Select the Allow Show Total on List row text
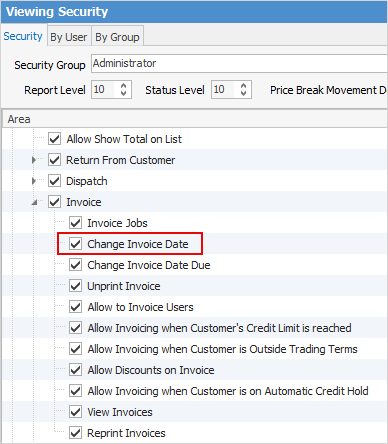The height and width of the screenshot is (444, 388). [x=124, y=139]
